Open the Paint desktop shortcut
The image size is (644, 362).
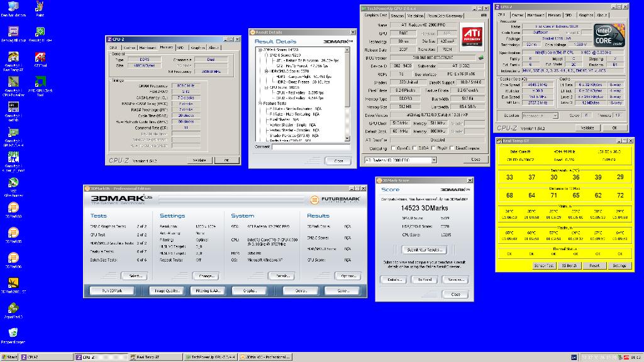point(40,8)
